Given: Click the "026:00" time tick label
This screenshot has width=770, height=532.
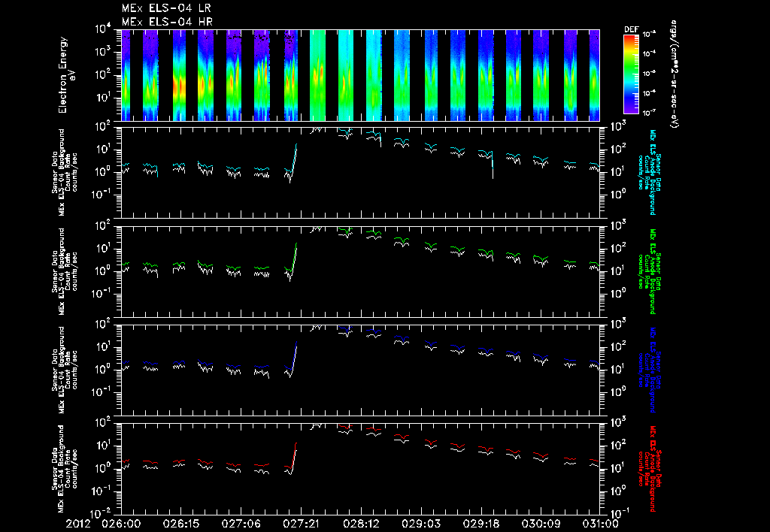Looking at the screenshot, I should point(120,524).
